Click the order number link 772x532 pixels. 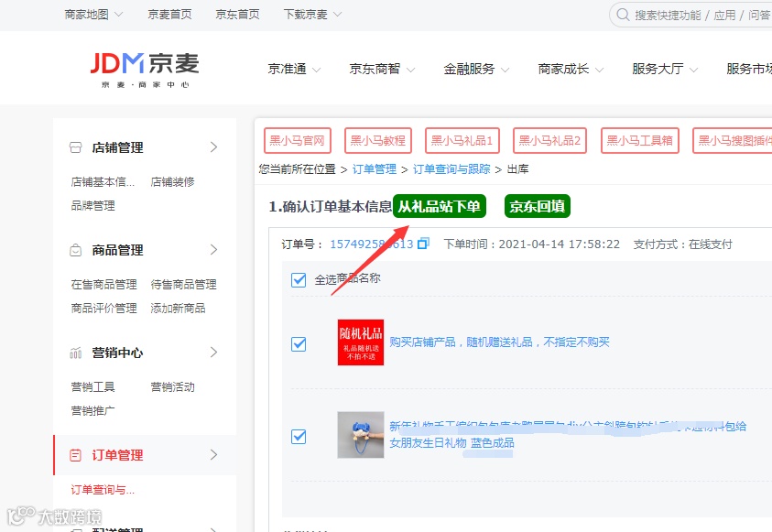371,244
